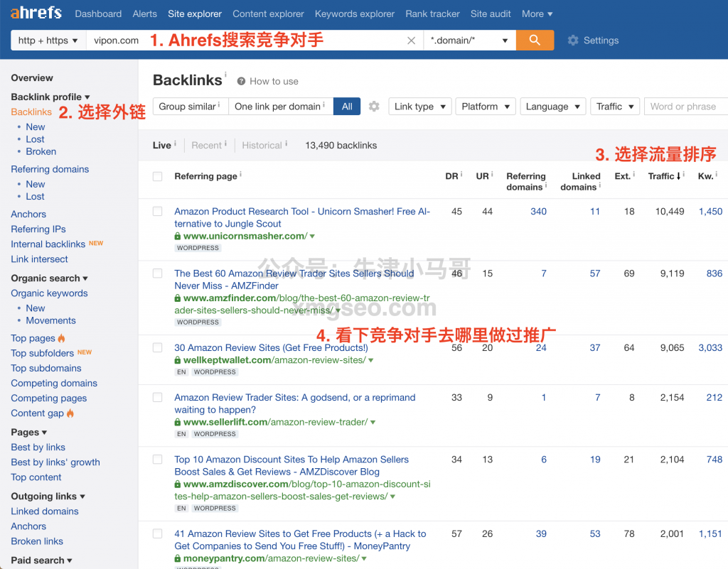Viewport: 728px width, 569px height.
Task: Open Alerts in top navigation
Action: [x=145, y=14]
